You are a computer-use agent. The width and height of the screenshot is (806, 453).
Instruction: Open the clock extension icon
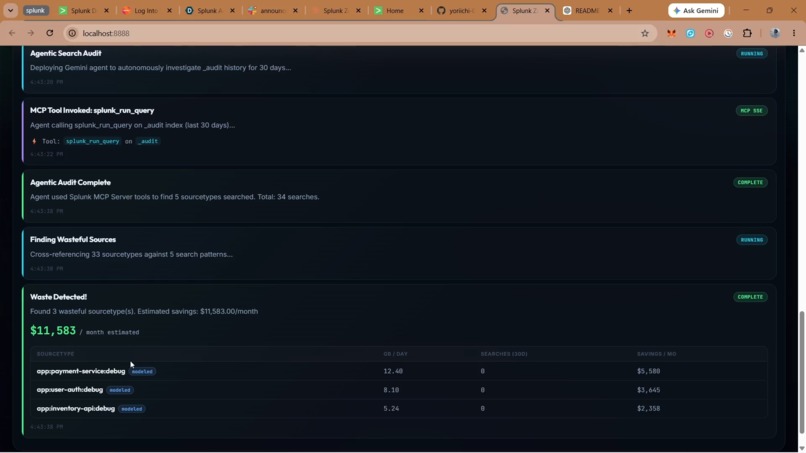pyautogui.click(x=728, y=33)
